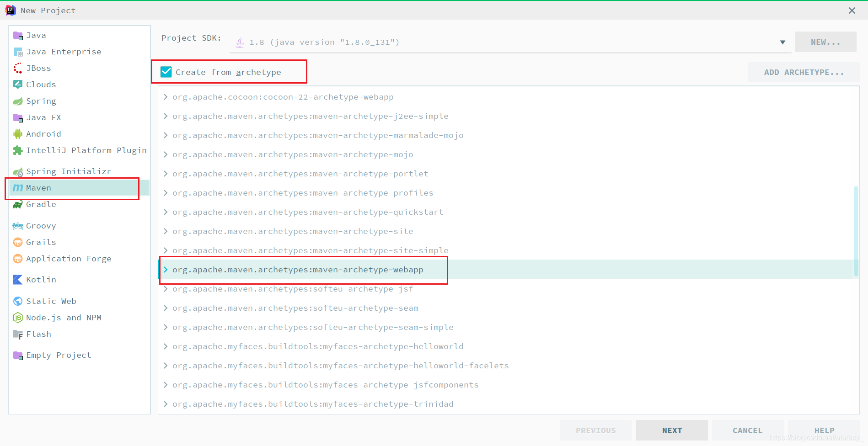This screenshot has width=868, height=446.
Task: Expand maven-archetype-quickstart node
Action: point(166,212)
